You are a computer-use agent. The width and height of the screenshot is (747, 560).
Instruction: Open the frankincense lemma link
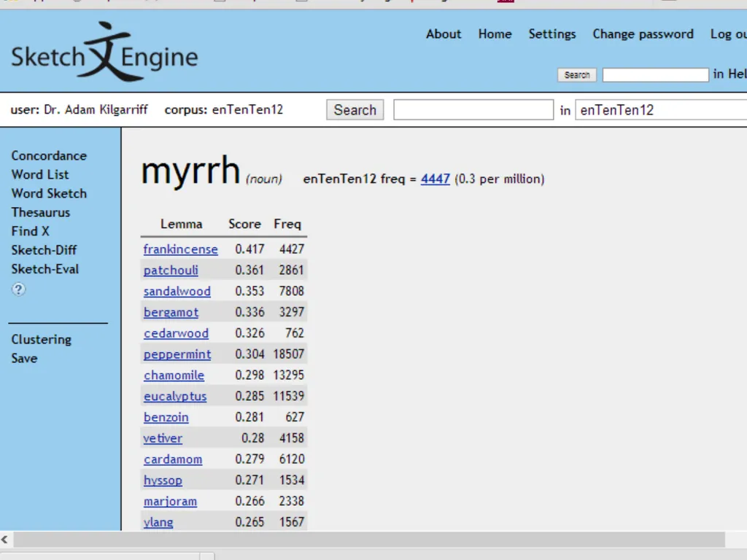[x=181, y=249]
